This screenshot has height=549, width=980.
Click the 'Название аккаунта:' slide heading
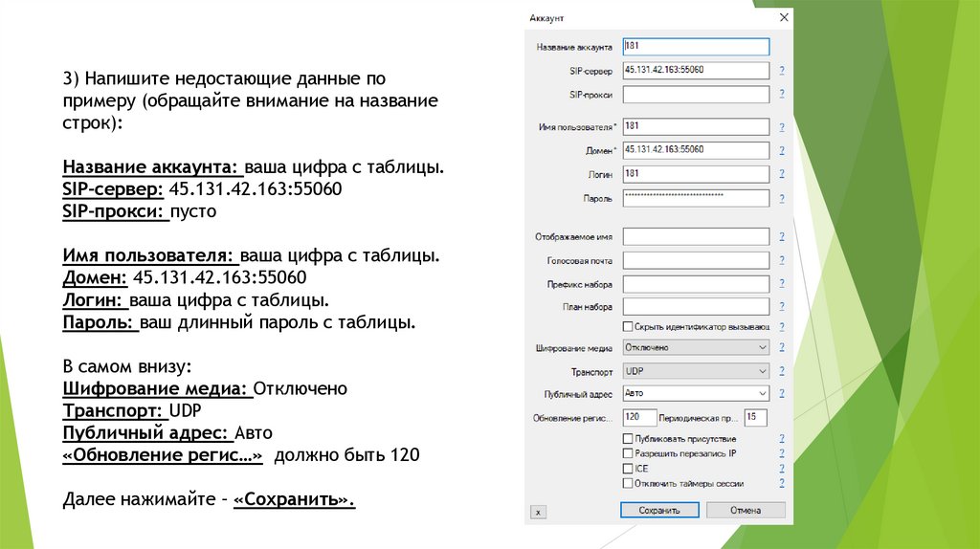[150, 167]
